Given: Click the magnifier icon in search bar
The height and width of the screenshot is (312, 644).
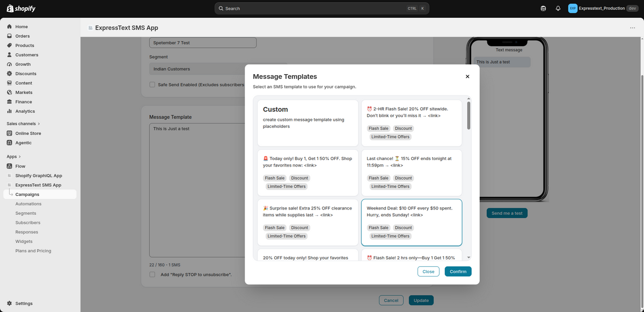Looking at the screenshot, I should point(221,9).
